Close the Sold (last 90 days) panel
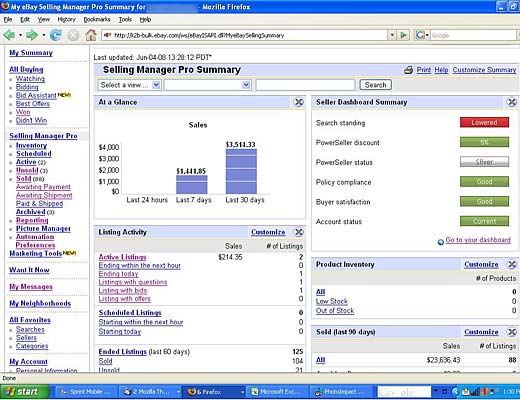The width and height of the screenshot is (520, 400). [512, 332]
